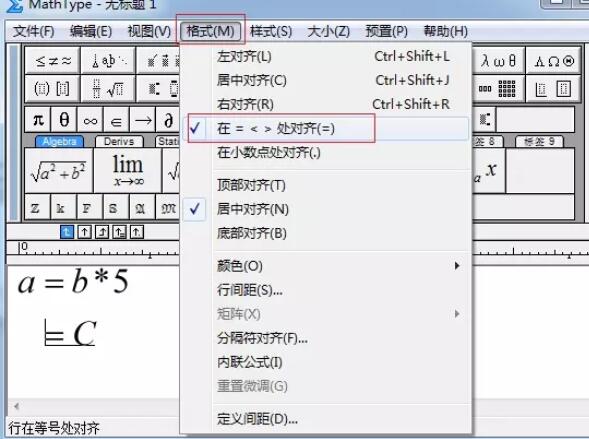Click the horizontal scrollbar left arrow
The image size is (589, 439).
[16, 406]
